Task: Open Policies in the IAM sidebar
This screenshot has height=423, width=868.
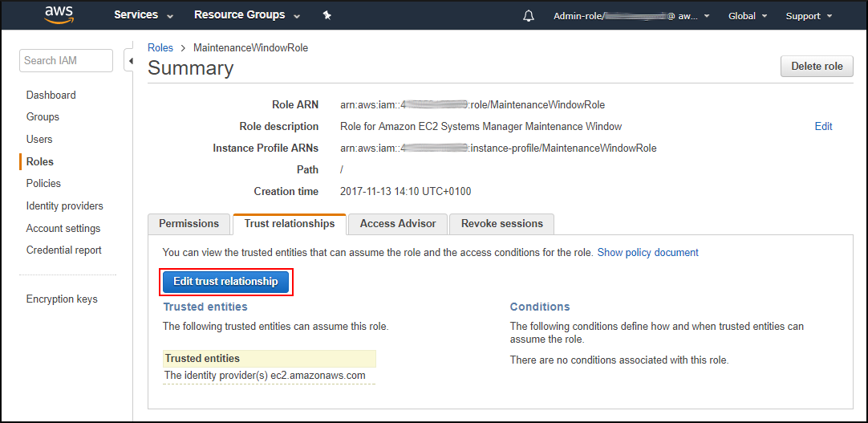Action: [43, 183]
